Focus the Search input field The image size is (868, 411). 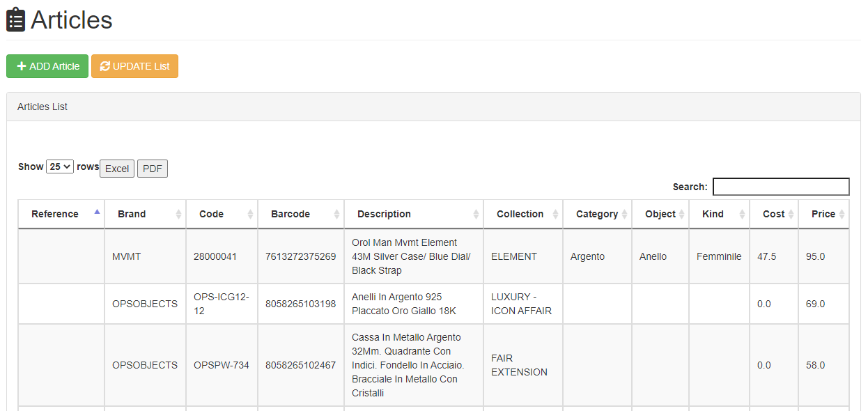click(x=781, y=187)
